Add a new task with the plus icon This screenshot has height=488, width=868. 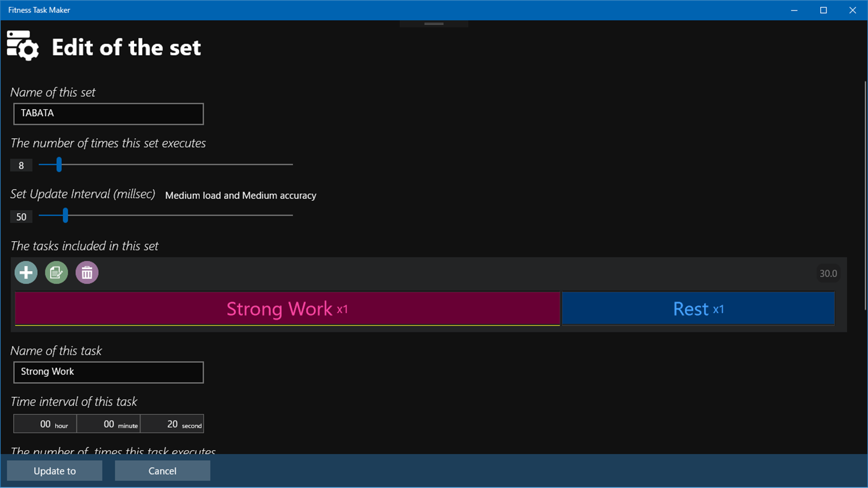click(25, 272)
